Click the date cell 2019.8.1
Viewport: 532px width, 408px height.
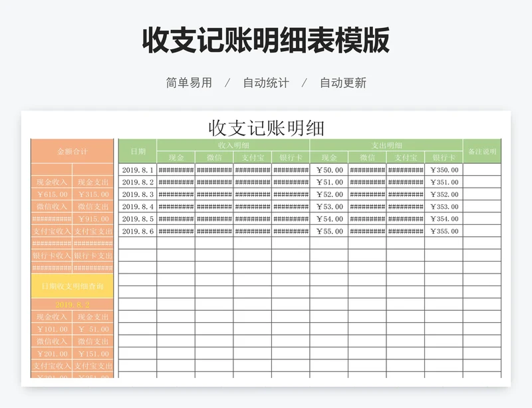point(138,170)
